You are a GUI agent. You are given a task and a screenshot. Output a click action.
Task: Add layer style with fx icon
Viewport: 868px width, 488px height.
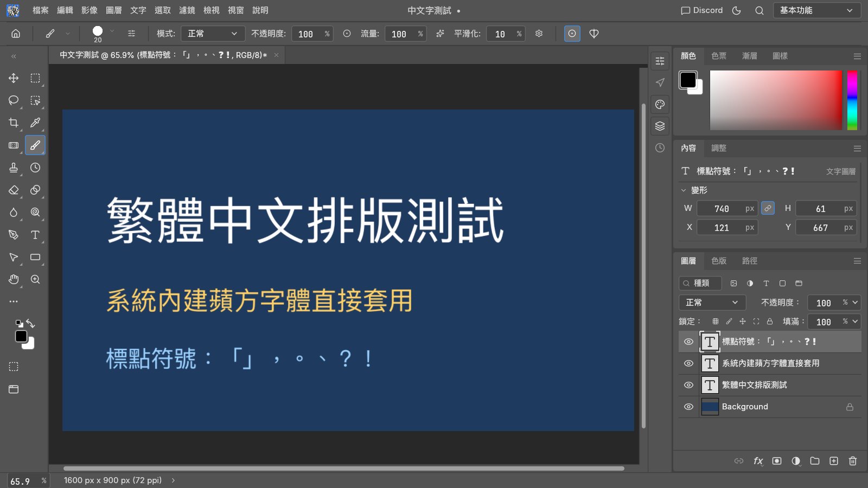[x=758, y=461]
